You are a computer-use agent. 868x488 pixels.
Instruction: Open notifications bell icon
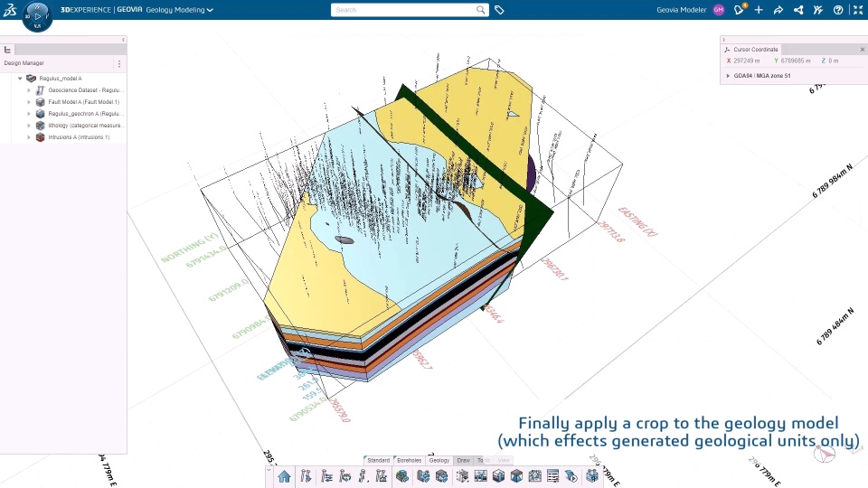(740, 10)
